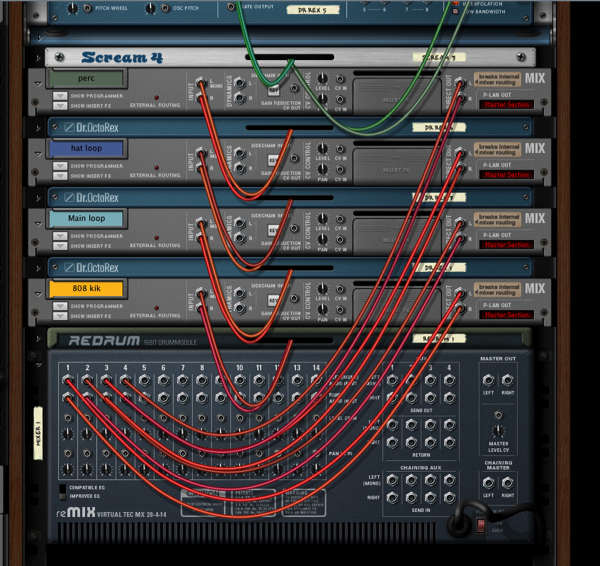
Task: Click the DR.REX 5 tape label
Action: point(313,10)
